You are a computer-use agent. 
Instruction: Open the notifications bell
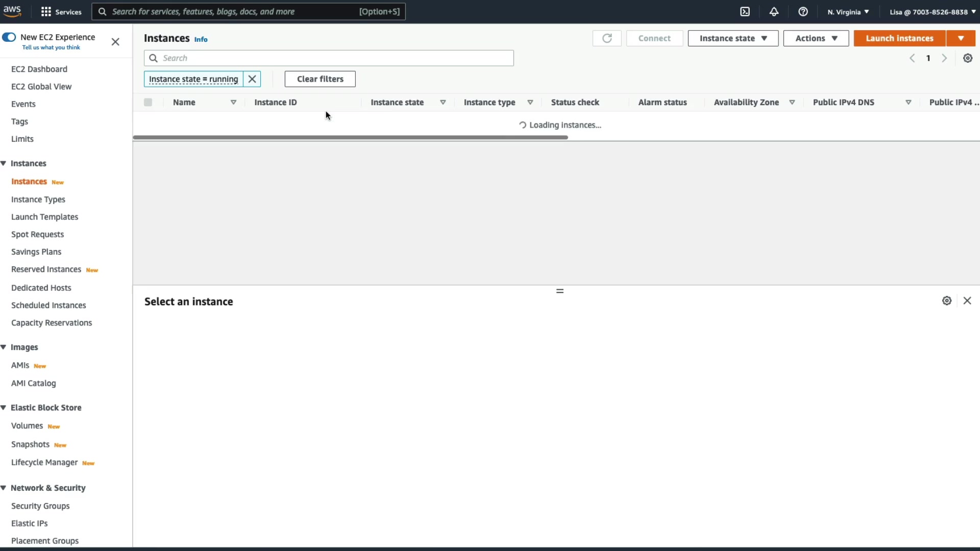tap(774, 12)
